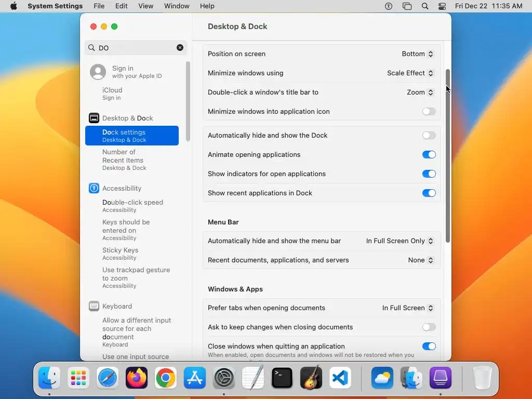
Task: Open Prefer tabs In Full Screen dropdown
Action: 408,308
